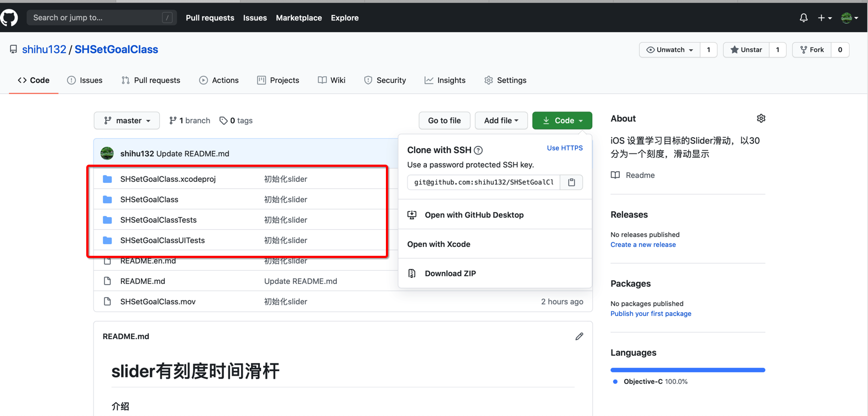
Task: Click the GitHub logo home icon
Action: point(9,18)
